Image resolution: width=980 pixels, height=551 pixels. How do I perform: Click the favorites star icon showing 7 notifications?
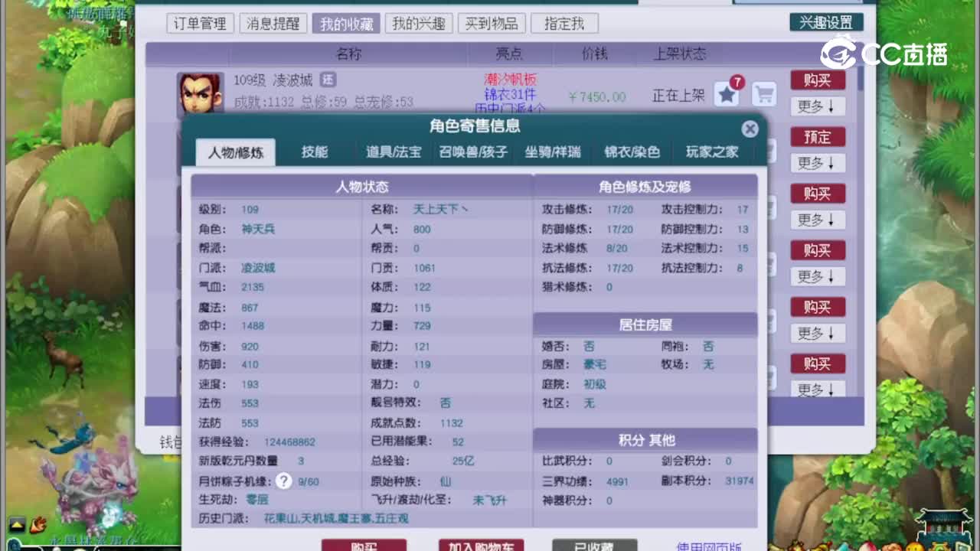point(726,92)
